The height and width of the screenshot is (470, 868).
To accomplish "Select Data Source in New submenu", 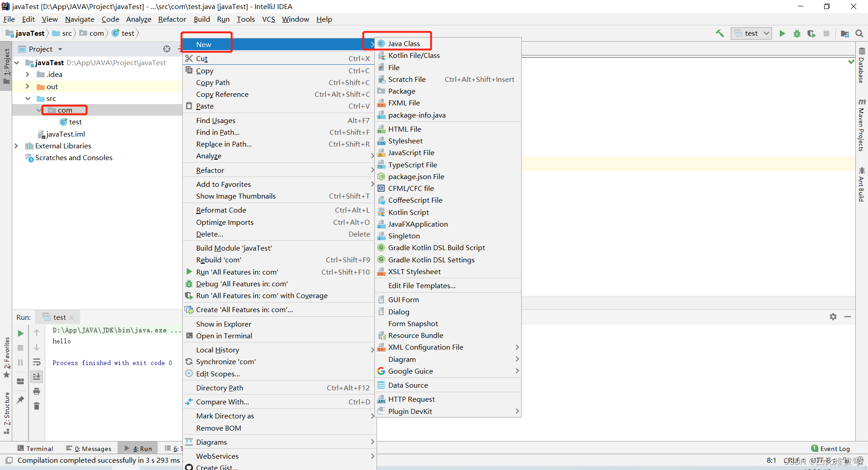I will click(448, 385).
